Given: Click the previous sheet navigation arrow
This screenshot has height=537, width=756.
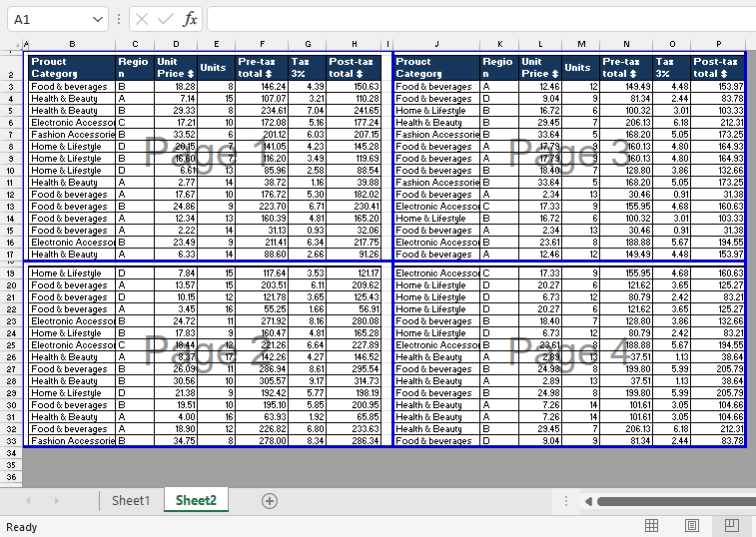Looking at the screenshot, I should click(x=28, y=501).
